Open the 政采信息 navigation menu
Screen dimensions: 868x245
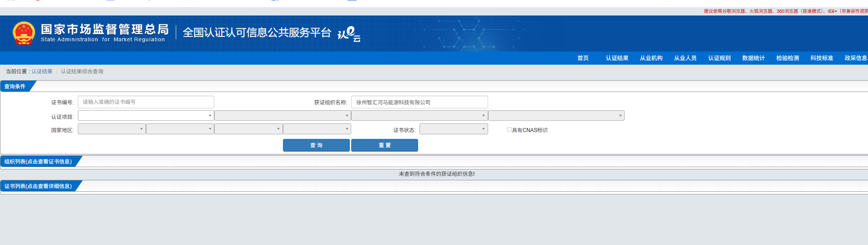(856, 58)
